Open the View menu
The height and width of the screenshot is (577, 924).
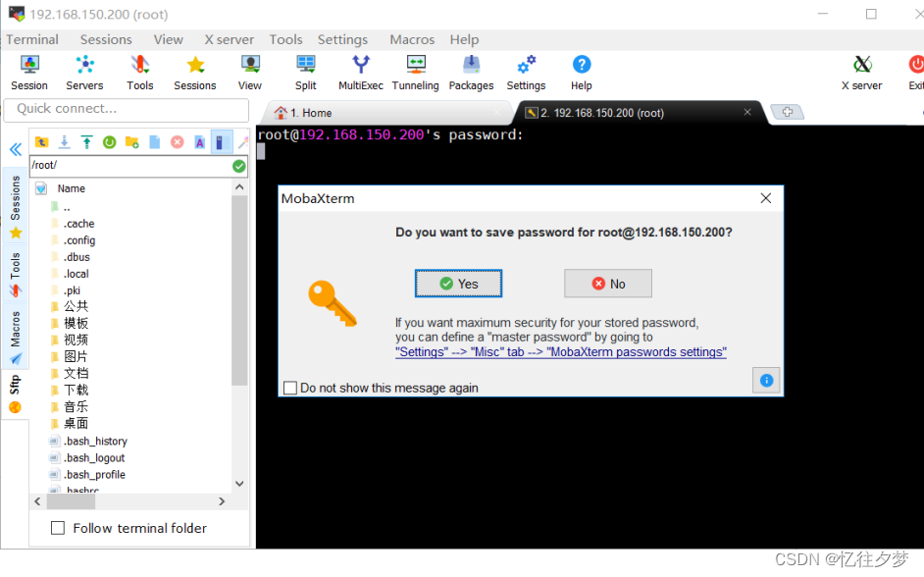tap(169, 39)
